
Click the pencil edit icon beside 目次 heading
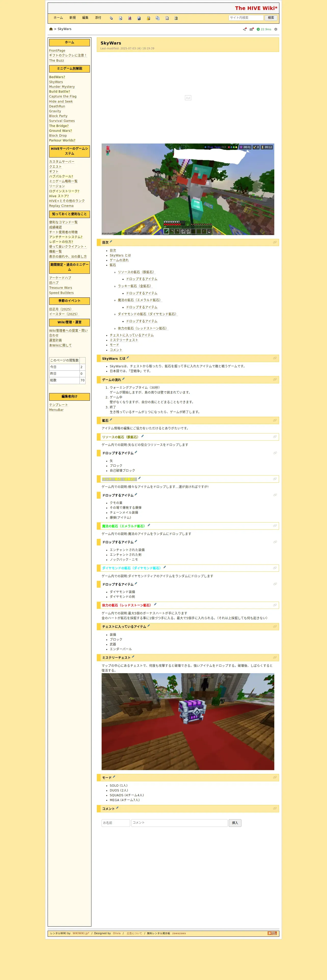coord(111,242)
